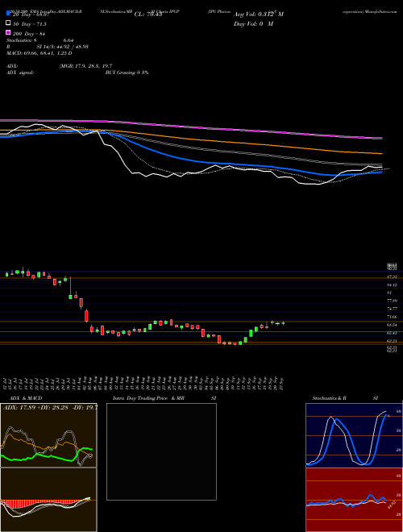Click the 87.23 price axis label
Screen dimensions: 403x532
click(x=393, y=276)
